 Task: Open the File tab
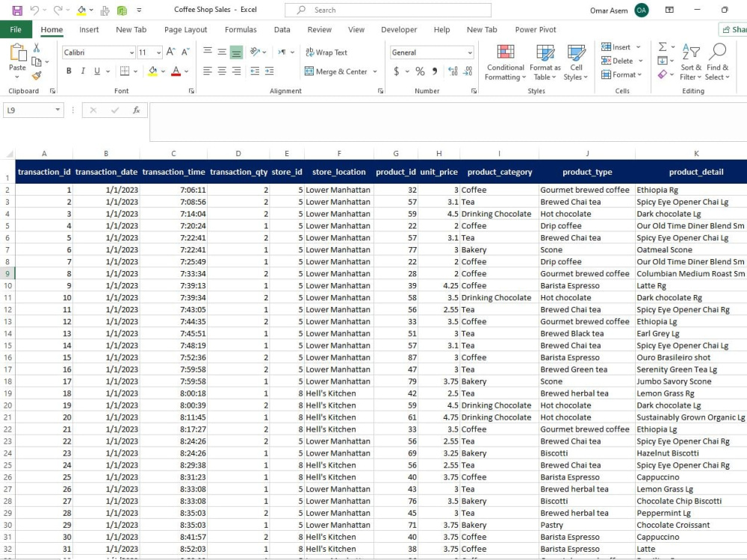(x=16, y=30)
